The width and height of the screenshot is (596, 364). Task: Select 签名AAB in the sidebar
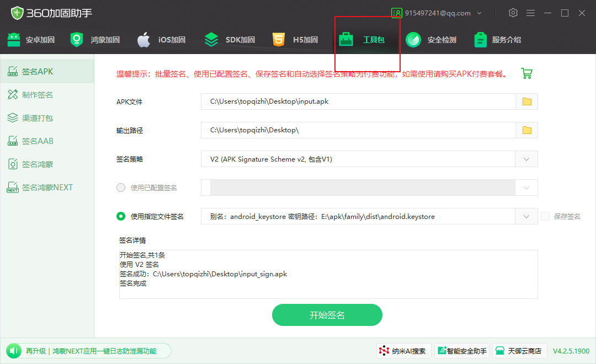pos(47,141)
